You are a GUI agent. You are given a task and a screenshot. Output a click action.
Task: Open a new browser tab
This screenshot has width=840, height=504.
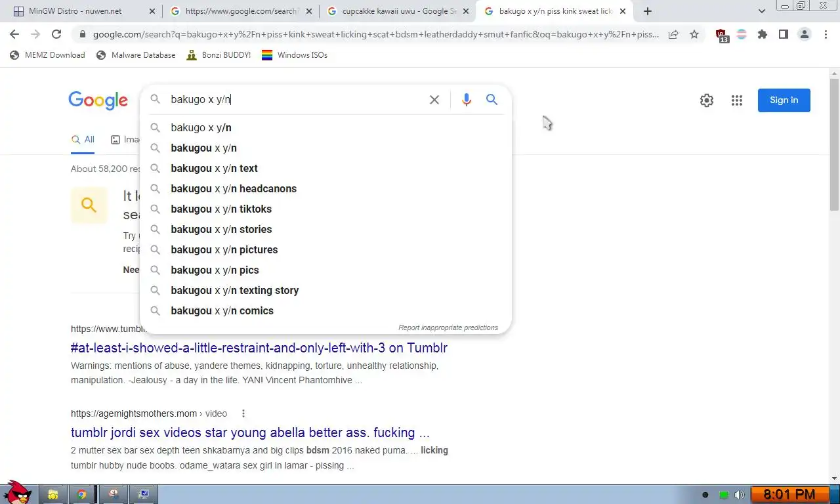[648, 11]
